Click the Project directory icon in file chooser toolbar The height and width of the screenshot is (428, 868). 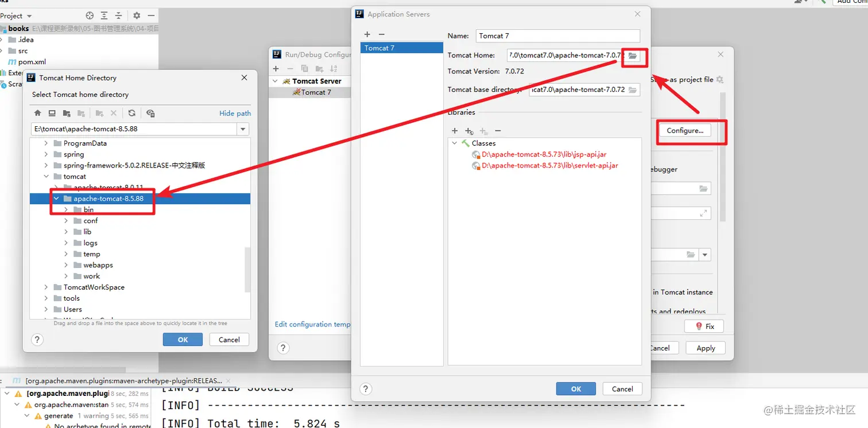coord(67,113)
